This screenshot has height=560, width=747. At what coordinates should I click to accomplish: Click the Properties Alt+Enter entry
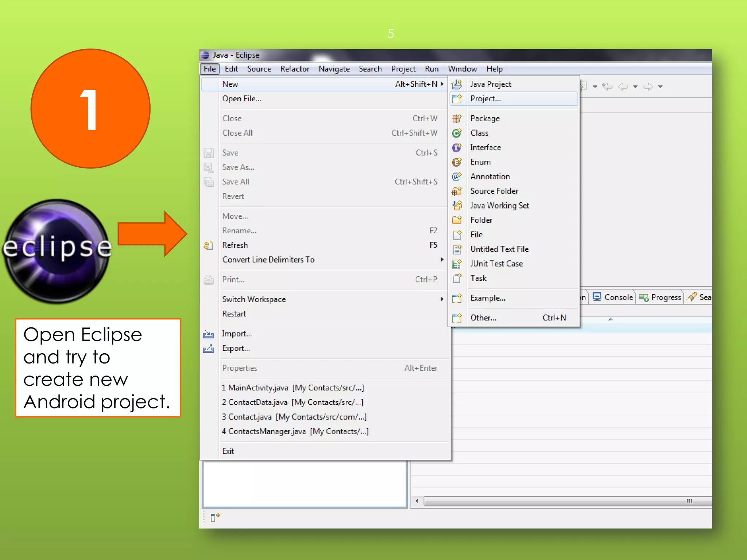(x=325, y=368)
